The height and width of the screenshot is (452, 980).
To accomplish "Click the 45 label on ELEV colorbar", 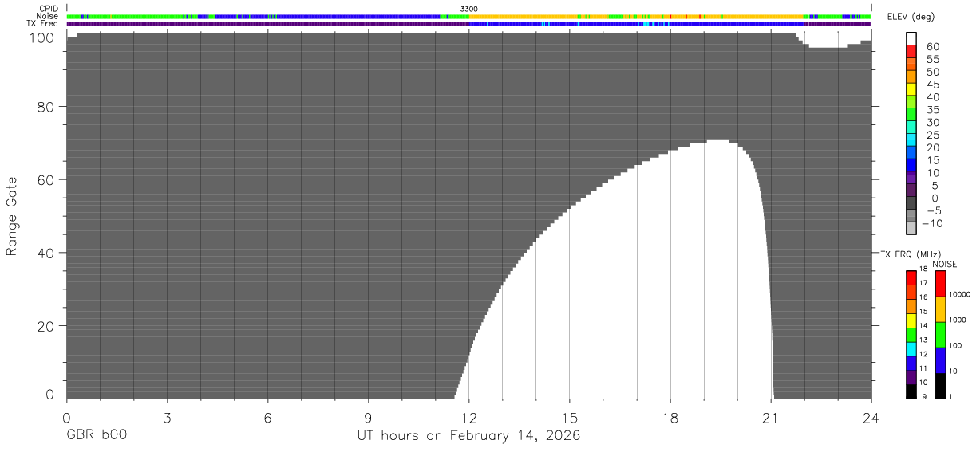I will click(932, 85).
